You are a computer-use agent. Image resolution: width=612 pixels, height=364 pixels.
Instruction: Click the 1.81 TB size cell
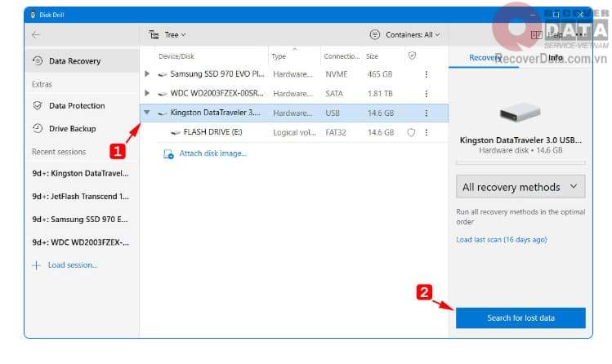[x=380, y=94]
